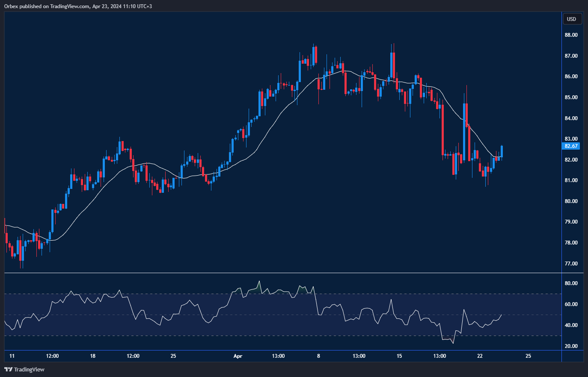The image size is (588, 377).
Task: Open the USD currency selector
Action: coord(571,19)
